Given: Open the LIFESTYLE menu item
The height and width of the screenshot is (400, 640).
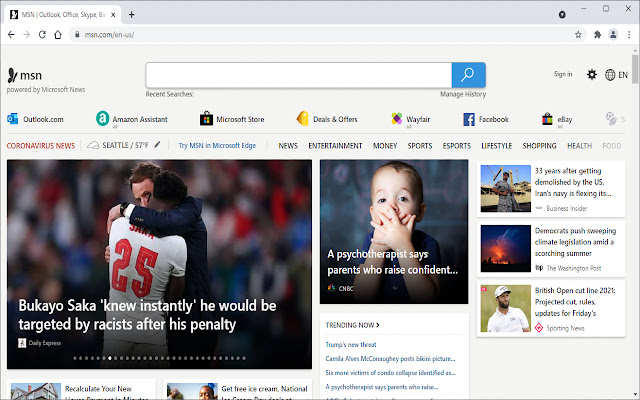Looking at the screenshot, I should point(496,146).
